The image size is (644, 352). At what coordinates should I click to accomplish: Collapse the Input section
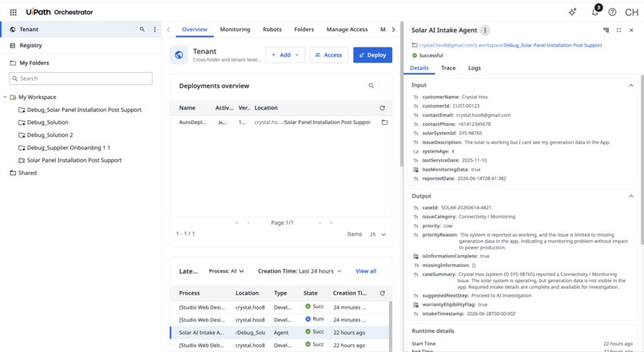(631, 85)
